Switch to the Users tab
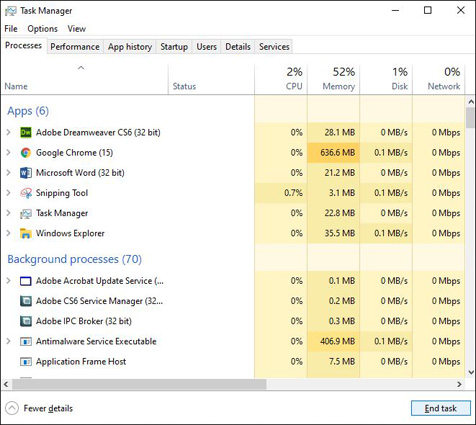 206,47
